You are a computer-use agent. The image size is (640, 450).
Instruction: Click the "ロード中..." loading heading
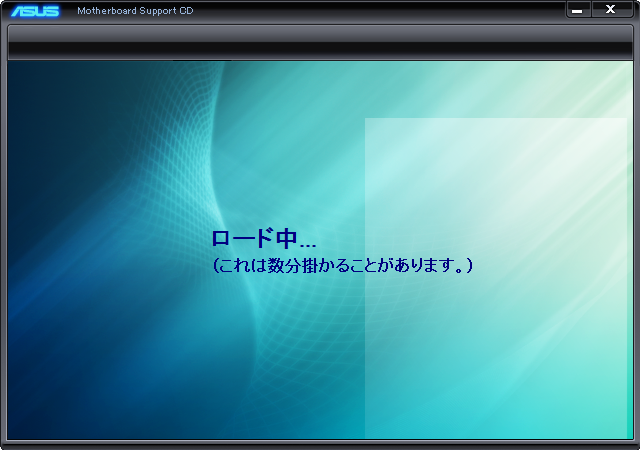pos(263,240)
